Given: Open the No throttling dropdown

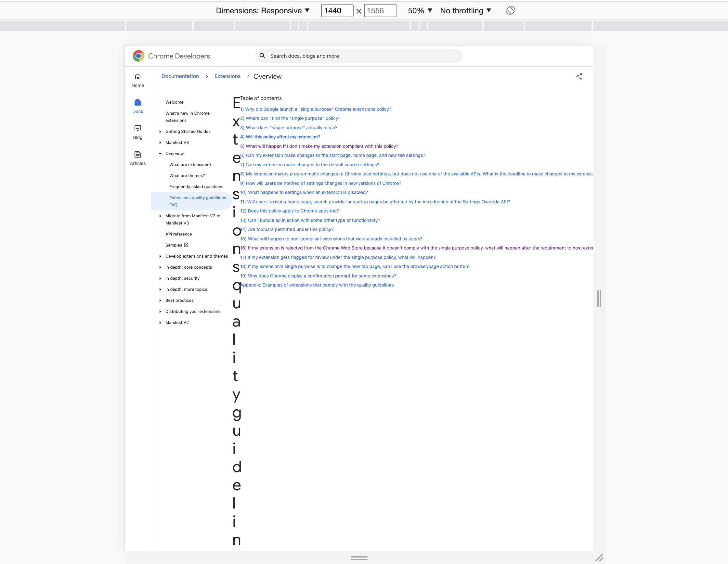Looking at the screenshot, I should [465, 10].
